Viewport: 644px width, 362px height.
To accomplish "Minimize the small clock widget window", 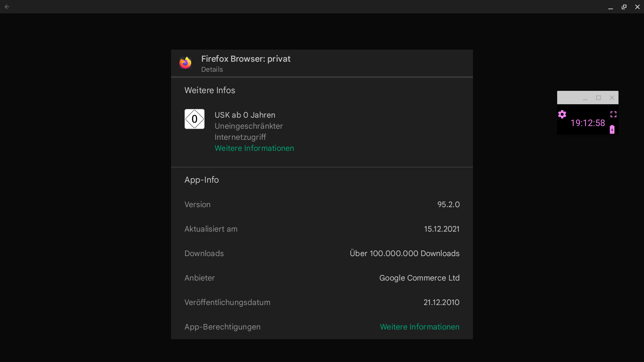I will tap(585, 98).
